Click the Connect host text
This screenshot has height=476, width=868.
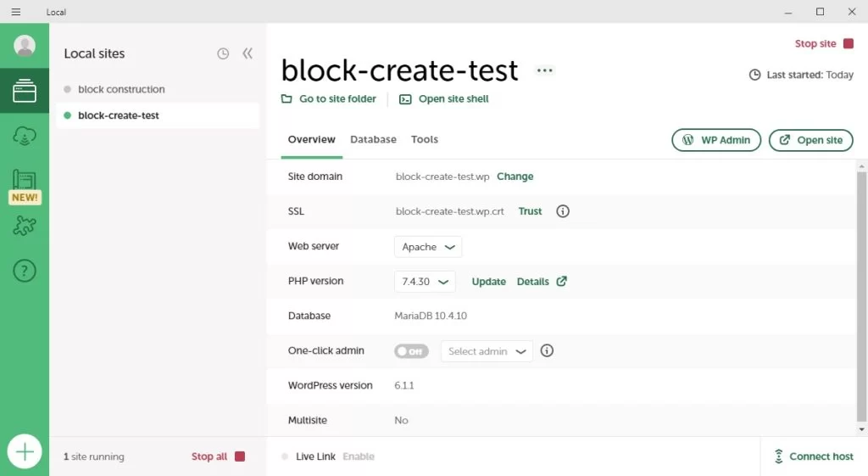821,456
